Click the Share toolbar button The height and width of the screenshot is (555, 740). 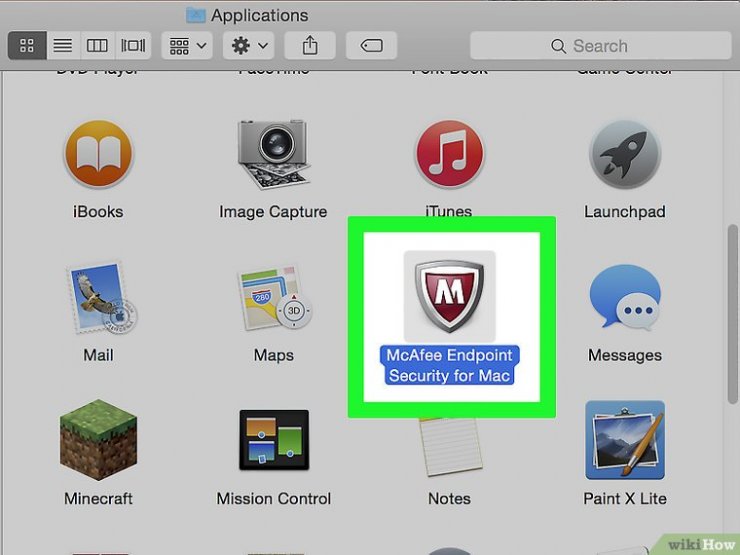point(310,45)
